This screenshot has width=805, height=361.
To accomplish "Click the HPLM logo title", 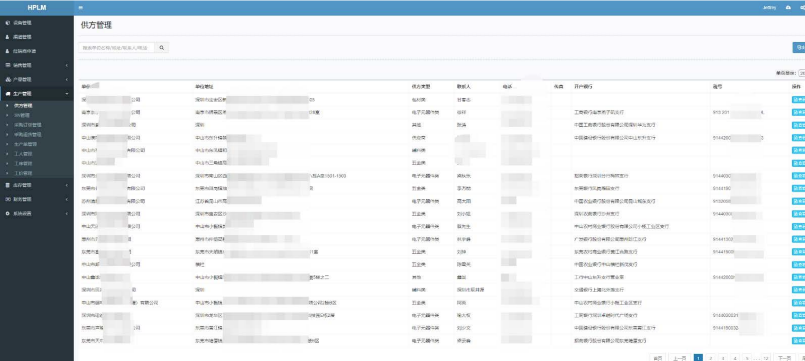I will tap(36, 8).
